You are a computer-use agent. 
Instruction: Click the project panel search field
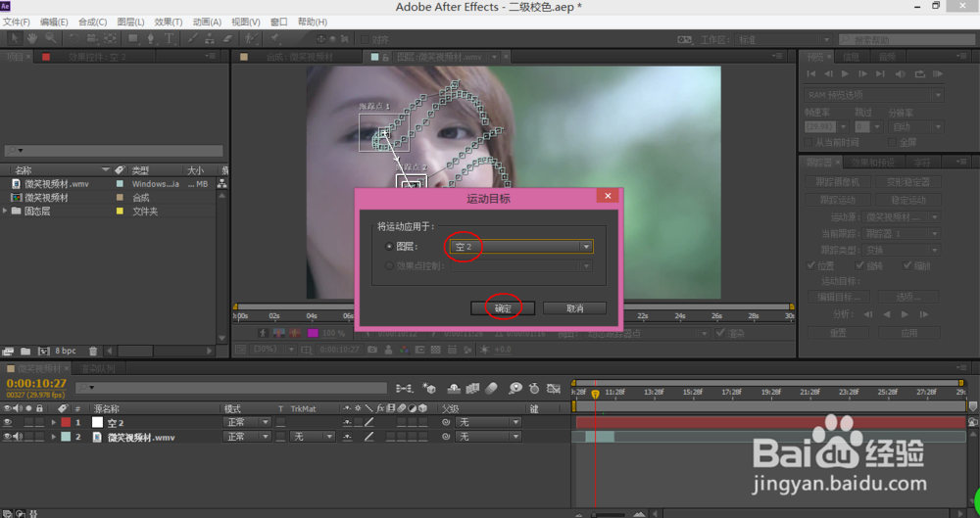(114, 151)
